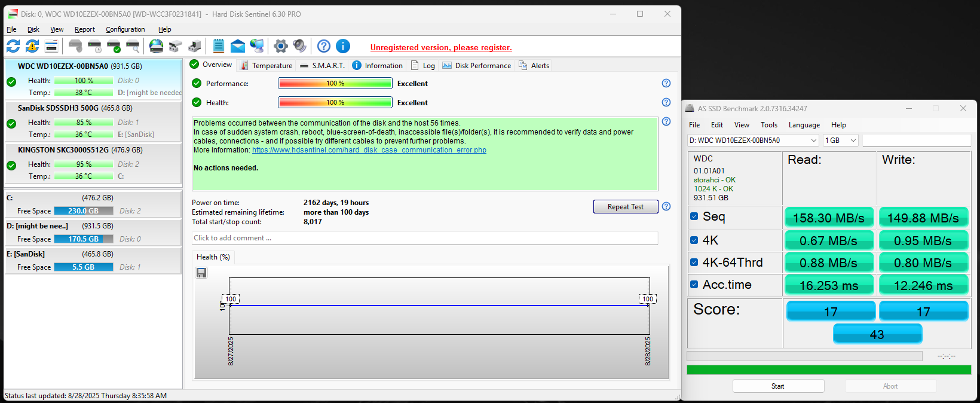Click help icon next to Repeat Test
980x403 pixels.
pyautogui.click(x=666, y=206)
